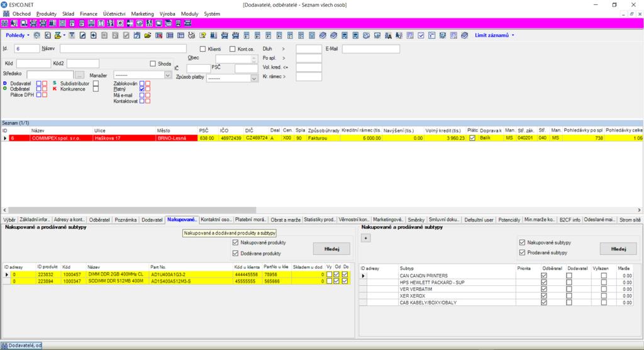The width and height of the screenshot is (644, 350).
Task: Click the calendar icon in magenta toolbar
Action: pos(169,23)
